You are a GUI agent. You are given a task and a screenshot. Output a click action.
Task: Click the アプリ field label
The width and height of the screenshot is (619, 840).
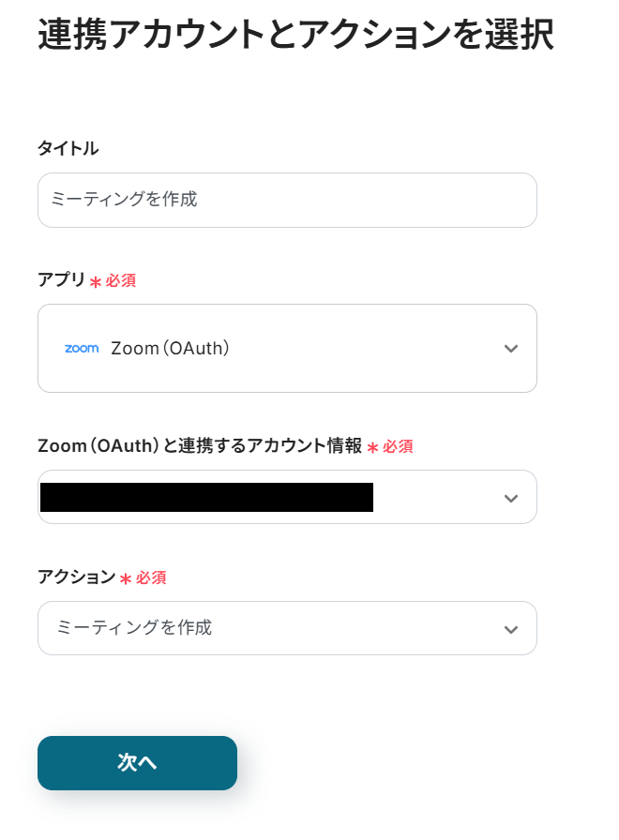(61, 280)
